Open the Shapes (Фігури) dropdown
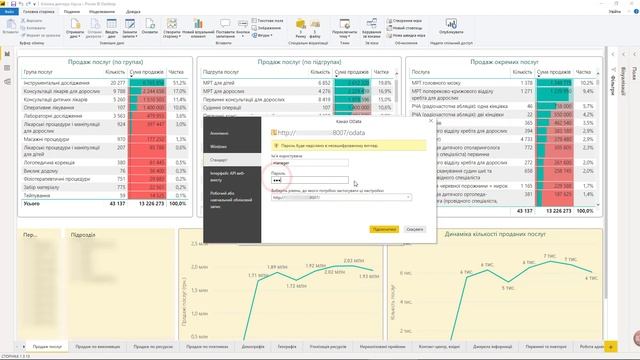The height and width of the screenshot is (360, 640). [262, 36]
